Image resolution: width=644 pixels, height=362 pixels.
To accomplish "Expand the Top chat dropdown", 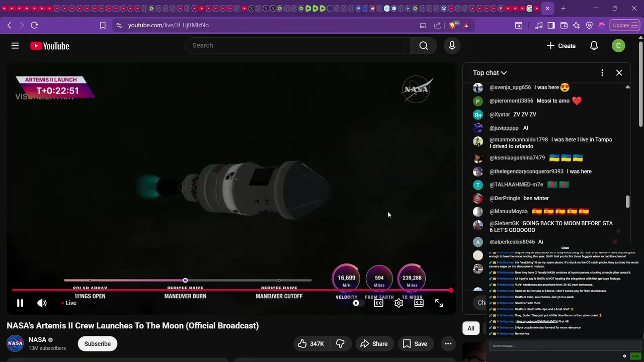I will coord(490,73).
